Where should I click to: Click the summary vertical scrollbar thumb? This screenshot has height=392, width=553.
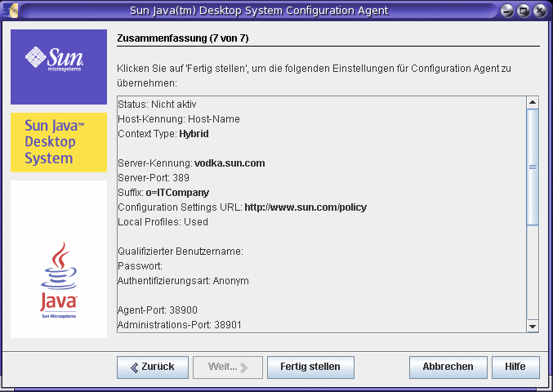coord(533,167)
